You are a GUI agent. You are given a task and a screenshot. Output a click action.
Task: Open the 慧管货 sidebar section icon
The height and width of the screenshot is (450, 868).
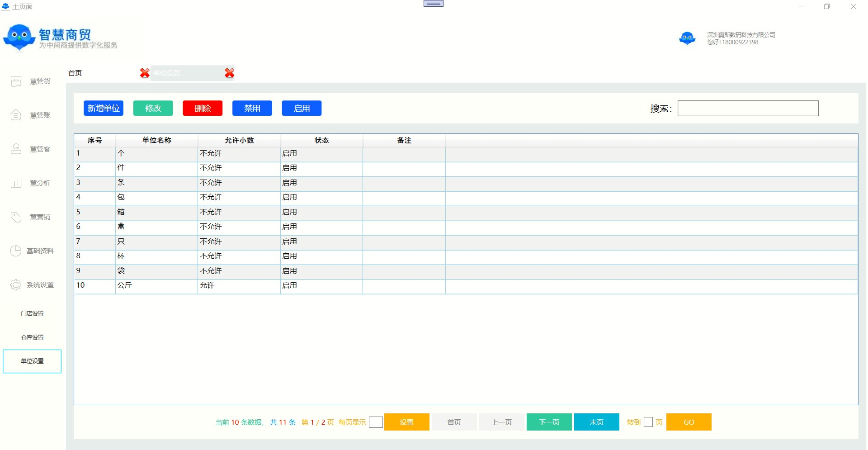(x=16, y=81)
